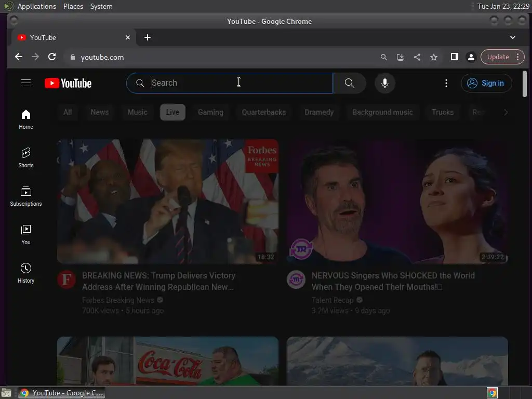Click the page vertical scrollbar
This screenshot has height=399, width=532.
point(525,84)
